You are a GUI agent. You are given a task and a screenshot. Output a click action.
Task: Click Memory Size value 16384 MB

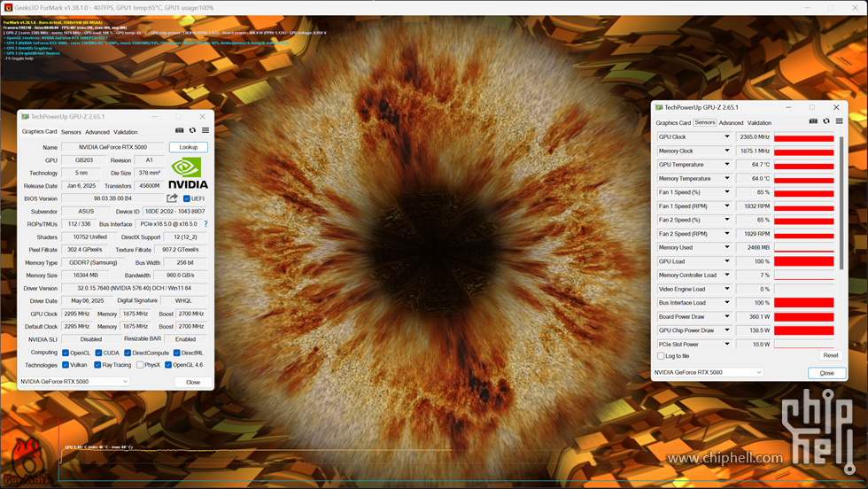click(x=85, y=276)
